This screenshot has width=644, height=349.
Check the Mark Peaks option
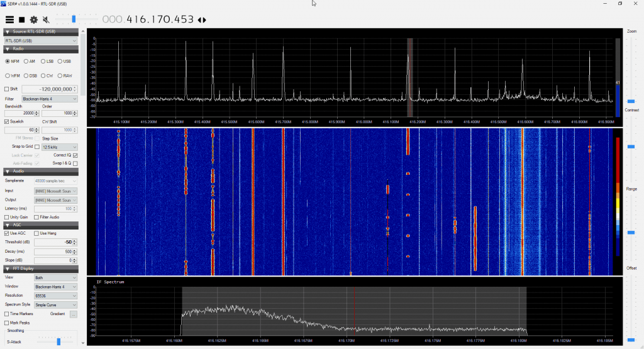(7, 323)
